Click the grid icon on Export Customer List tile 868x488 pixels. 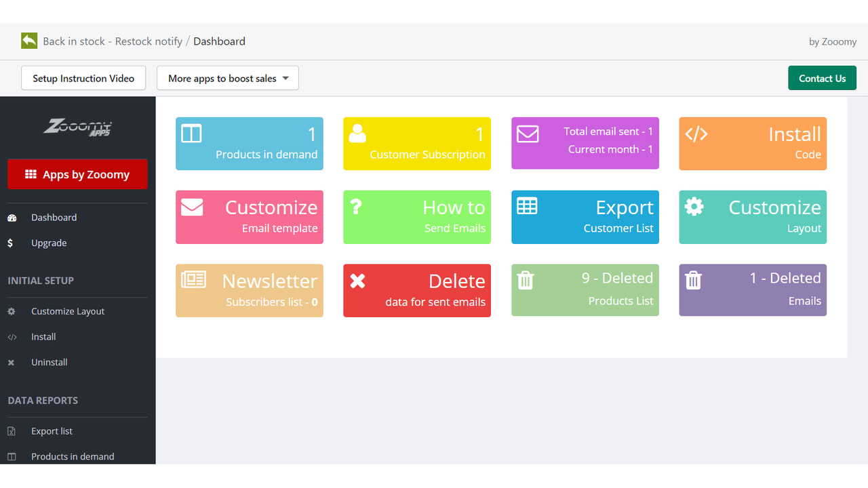pos(528,206)
